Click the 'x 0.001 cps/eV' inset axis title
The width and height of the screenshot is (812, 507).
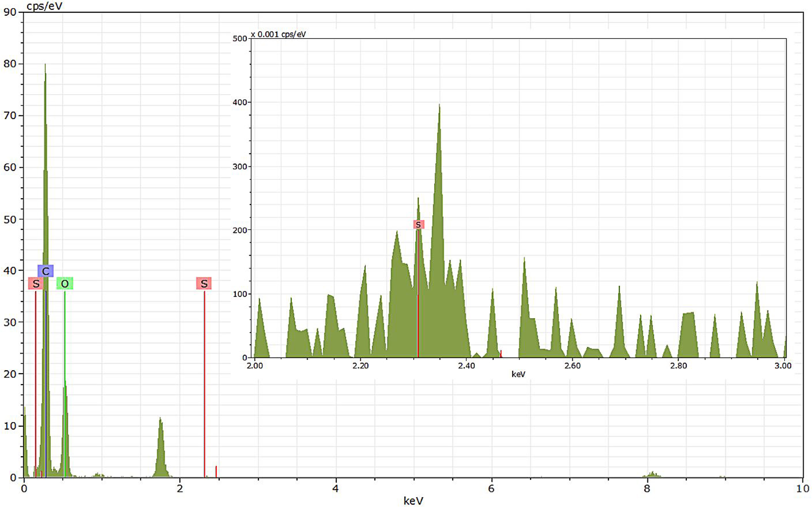(278, 34)
